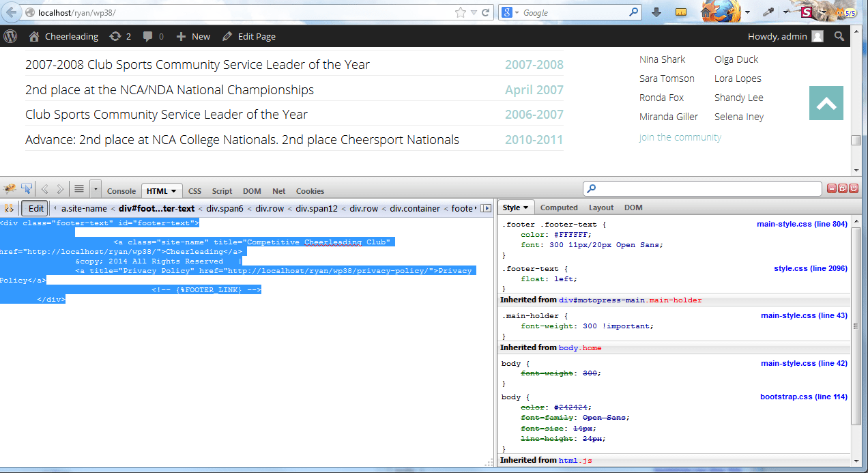The width and height of the screenshot is (868, 473).
Task: Minimize Firebug with the red minus icon
Action: [x=832, y=188]
